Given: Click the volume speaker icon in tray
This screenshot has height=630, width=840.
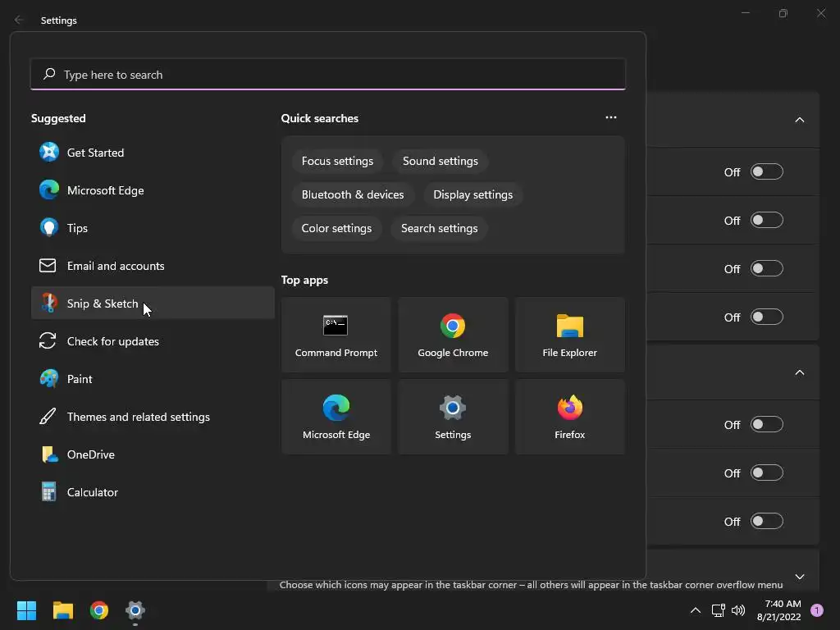Looking at the screenshot, I should (738, 610).
